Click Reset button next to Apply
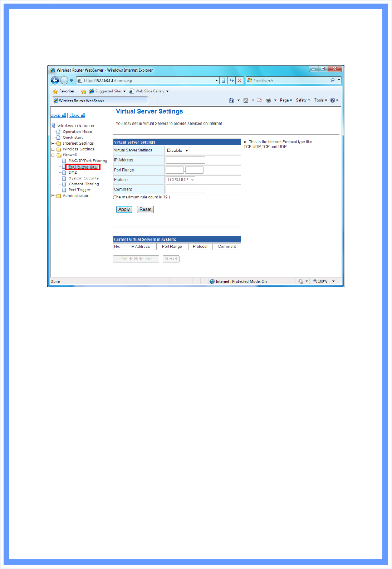The width and height of the screenshot is (392, 569). tap(145, 209)
